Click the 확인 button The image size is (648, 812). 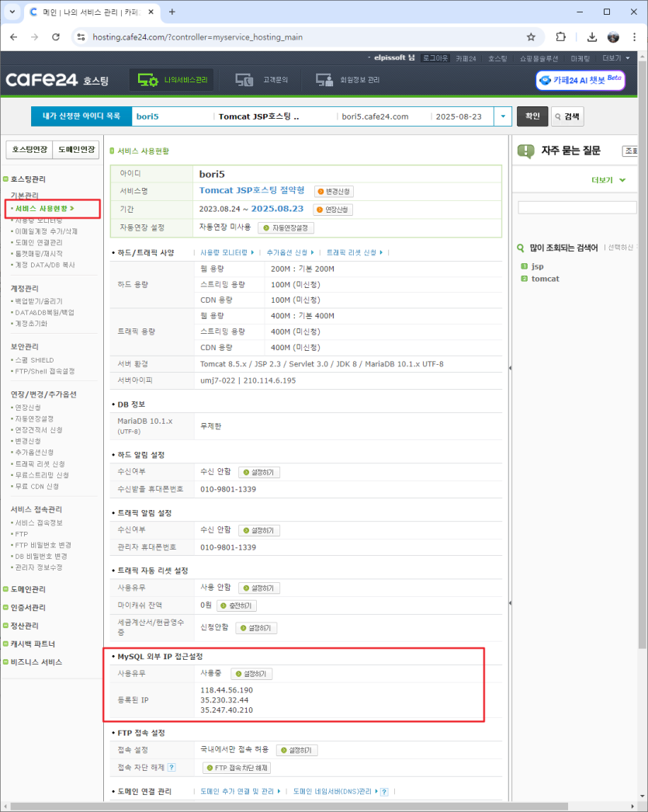pyautogui.click(x=532, y=116)
